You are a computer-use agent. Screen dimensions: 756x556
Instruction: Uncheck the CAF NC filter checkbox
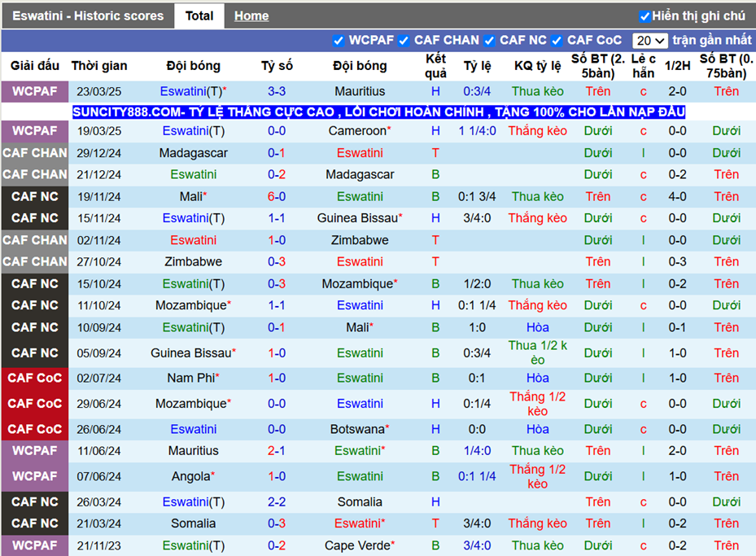click(x=489, y=41)
